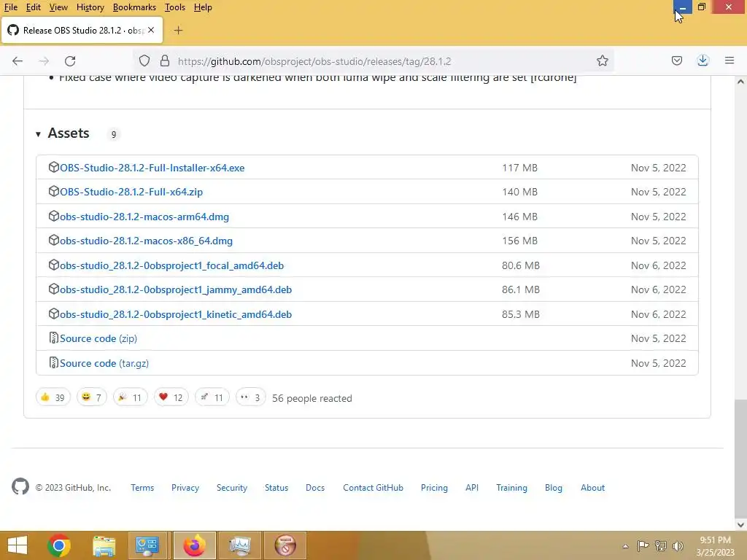Screen dimensions: 747x560
Task: Click file icon beside Source code (tar.gz)
Action: click(53, 363)
